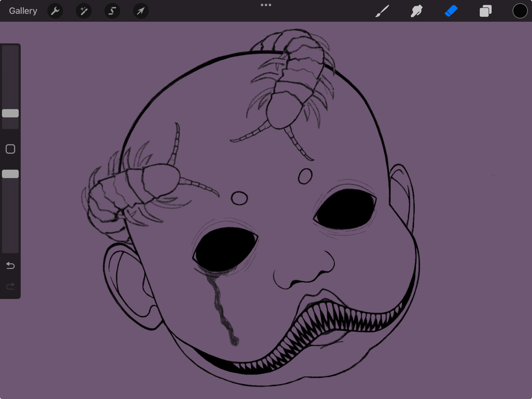Activate the Selection tool
532x399 pixels.
pyautogui.click(x=112, y=11)
